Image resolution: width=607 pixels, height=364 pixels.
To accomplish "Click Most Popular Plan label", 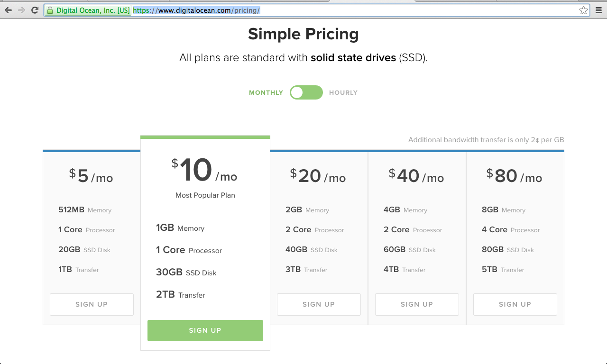I will pyautogui.click(x=205, y=195).
